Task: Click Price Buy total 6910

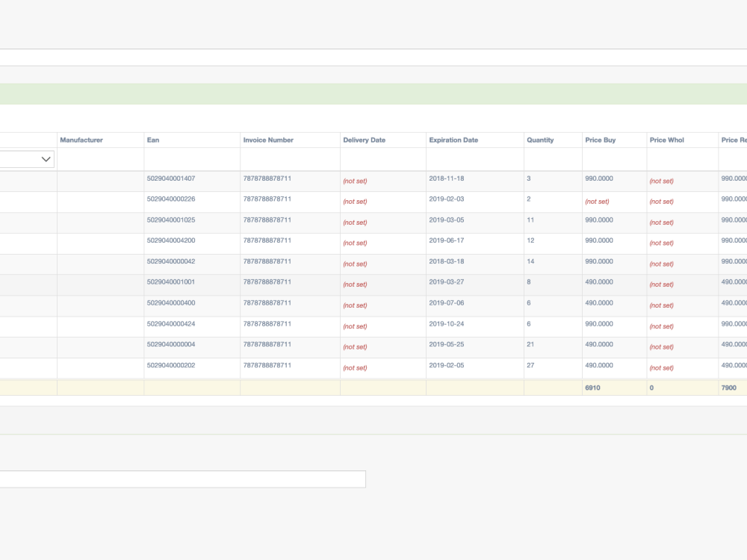Action: [592, 388]
